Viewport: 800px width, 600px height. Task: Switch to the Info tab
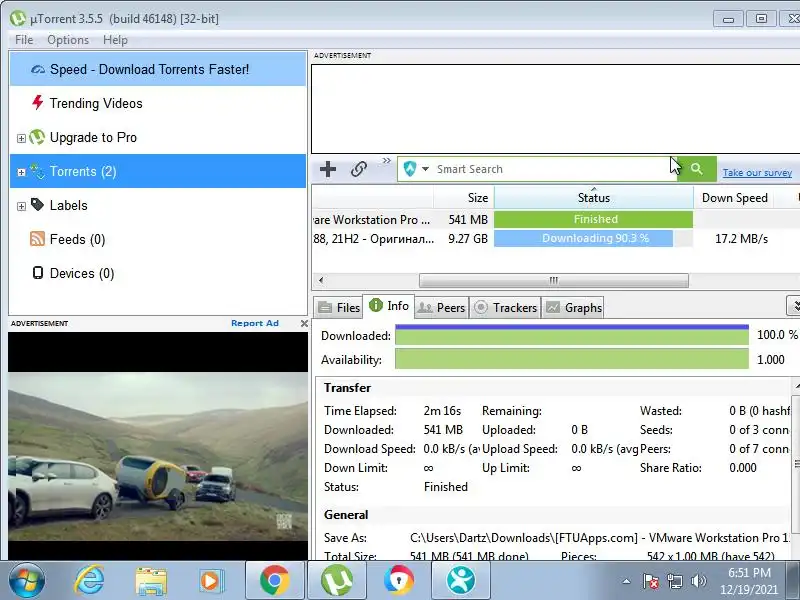point(389,306)
